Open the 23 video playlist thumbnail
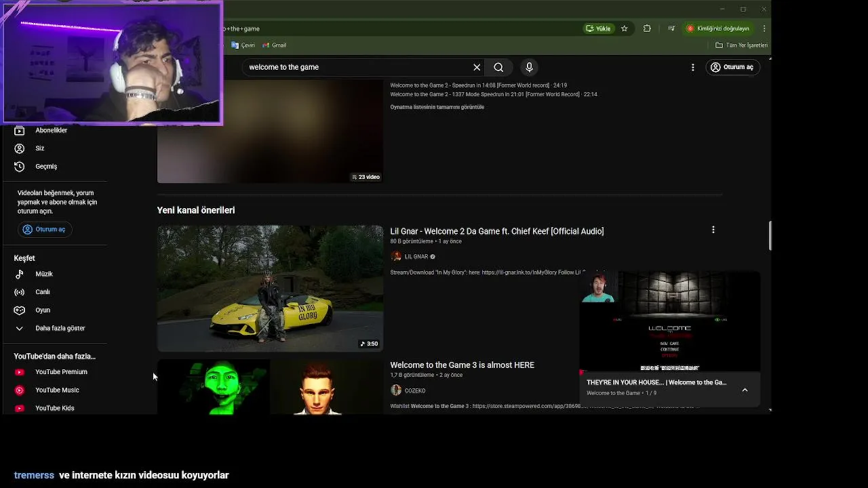Screen dimensions: 868x488 (x=270, y=131)
